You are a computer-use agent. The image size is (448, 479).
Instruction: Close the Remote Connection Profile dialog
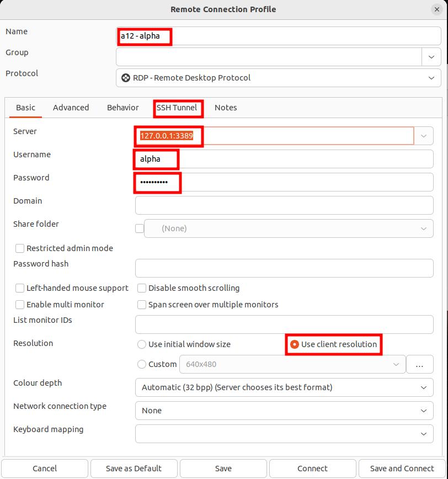click(437, 9)
